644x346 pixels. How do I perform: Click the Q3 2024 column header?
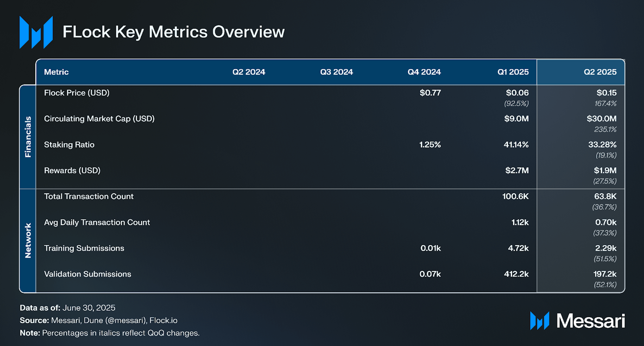coord(336,72)
